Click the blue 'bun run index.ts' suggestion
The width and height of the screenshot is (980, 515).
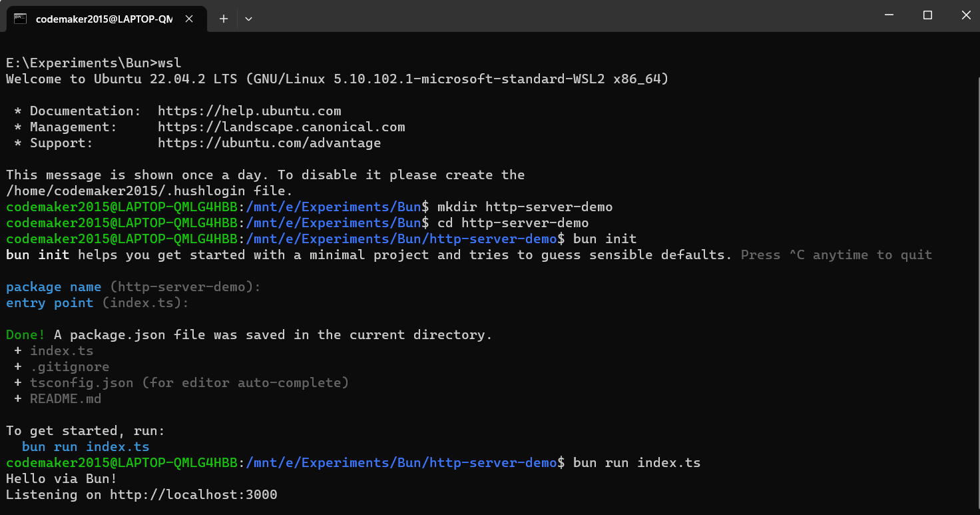coord(86,447)
